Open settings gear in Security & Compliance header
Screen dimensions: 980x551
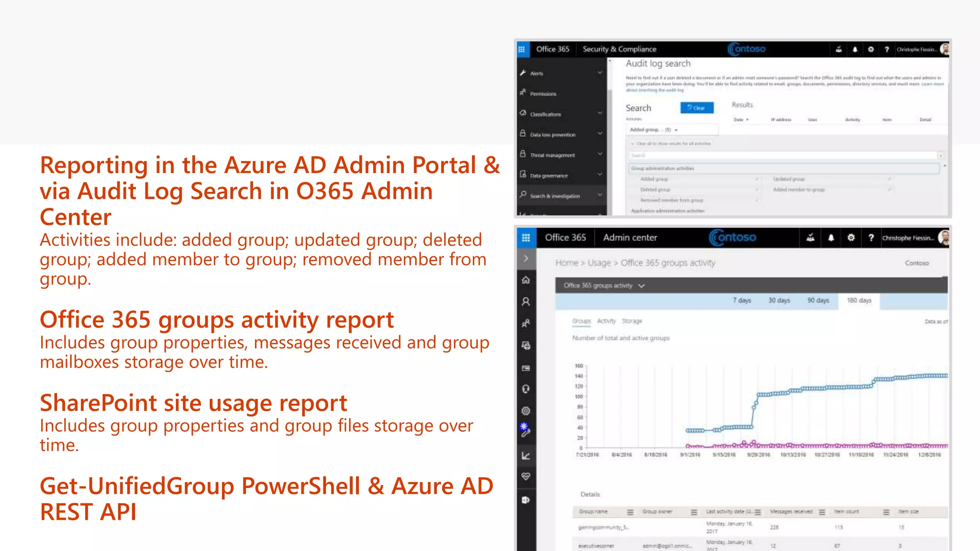871,49
